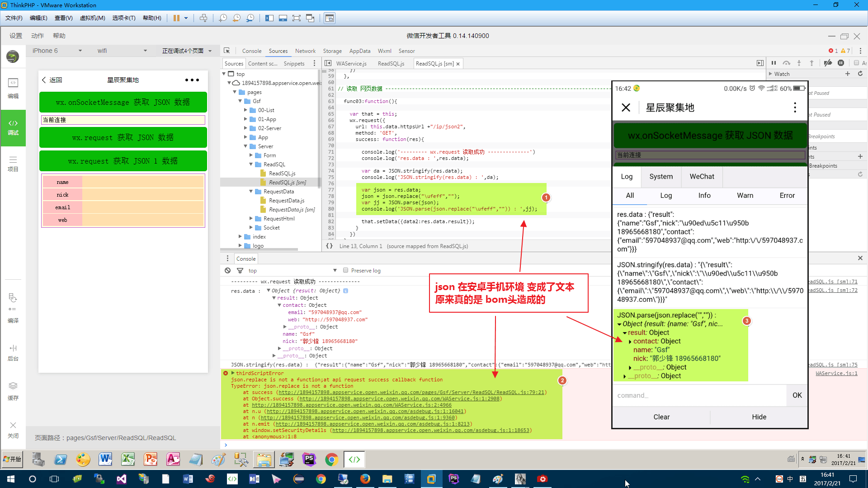Open the 设置 settings menu

[16, 36]
